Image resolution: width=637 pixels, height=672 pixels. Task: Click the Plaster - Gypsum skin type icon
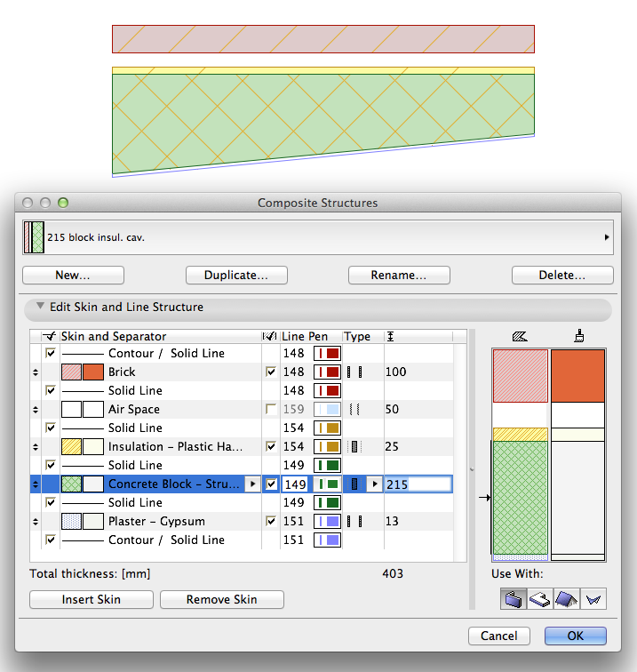point(354,522)
